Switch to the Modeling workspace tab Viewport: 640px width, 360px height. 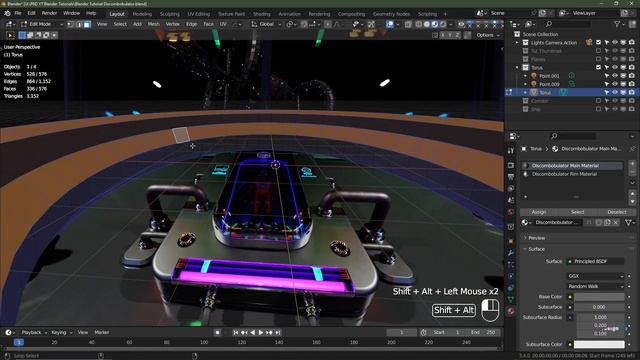click(x=142, y=14)
